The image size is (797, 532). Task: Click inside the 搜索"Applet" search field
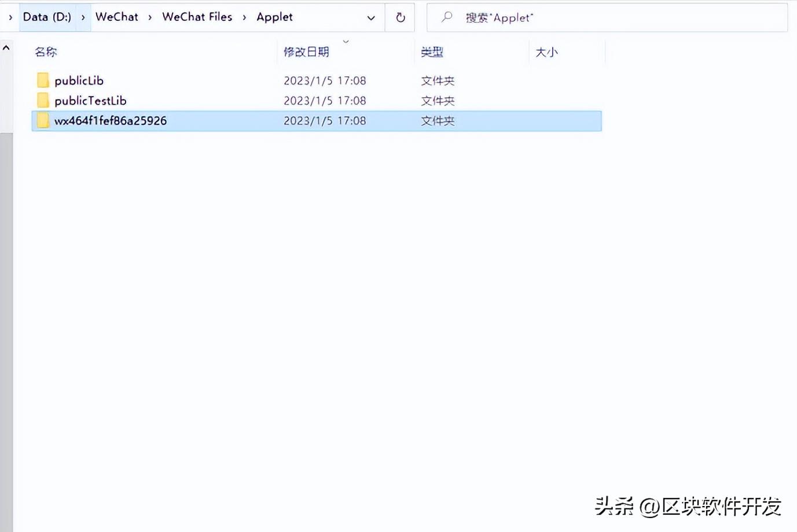coord(579,17)
